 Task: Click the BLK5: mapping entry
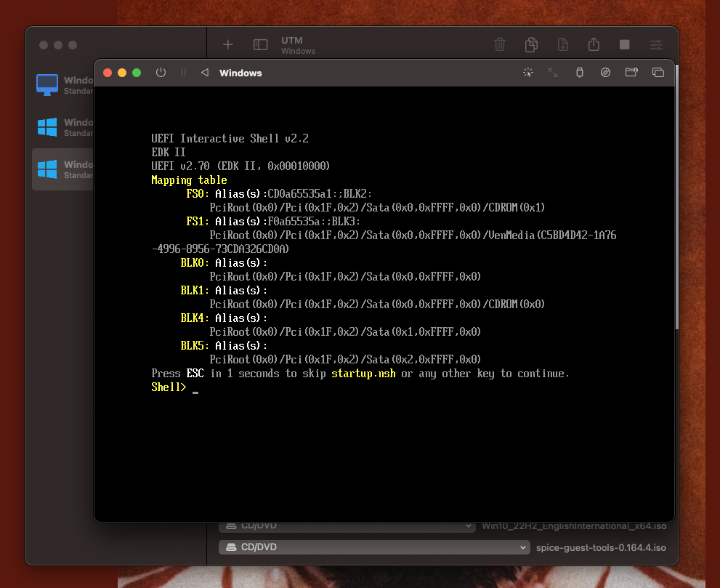click(195, 345)
